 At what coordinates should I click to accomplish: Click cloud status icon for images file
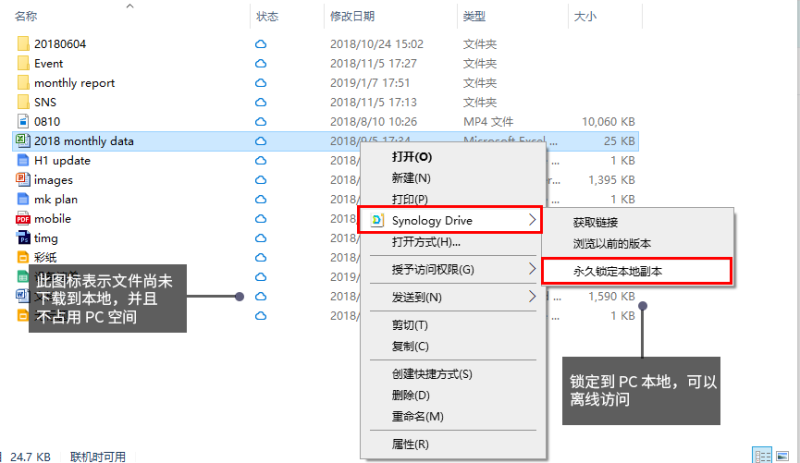pyautogui.click(x=261, y=180)
